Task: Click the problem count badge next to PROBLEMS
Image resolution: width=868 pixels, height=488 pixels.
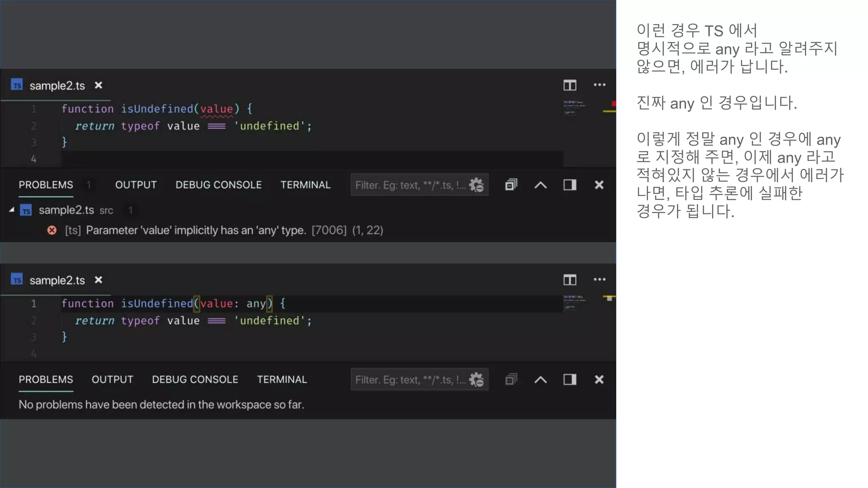Action: click(89, 185)
